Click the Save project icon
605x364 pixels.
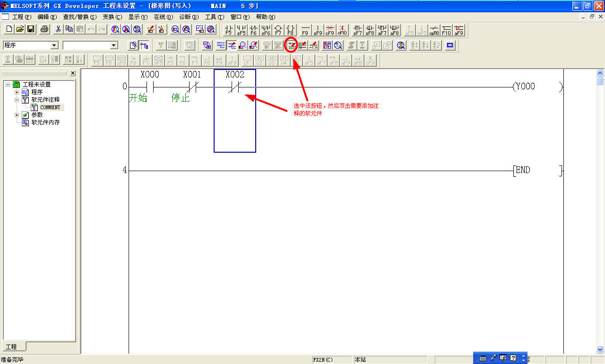click(31, 29)
